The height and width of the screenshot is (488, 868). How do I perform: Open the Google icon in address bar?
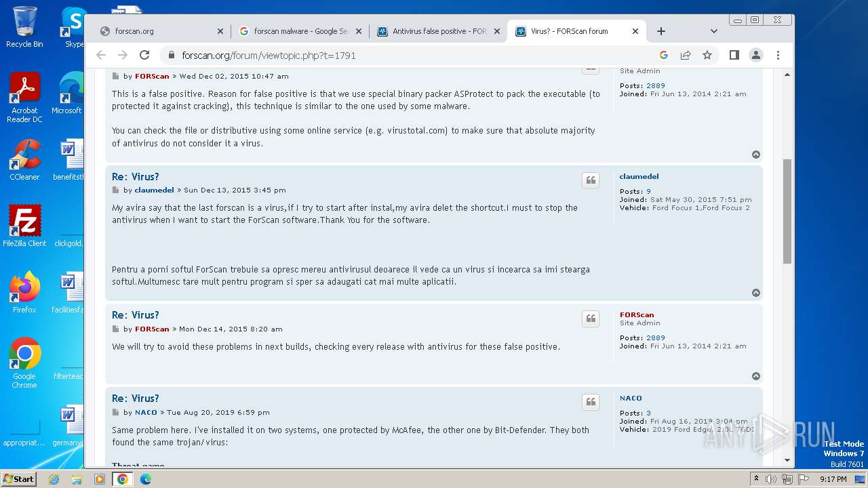(664, 56)
